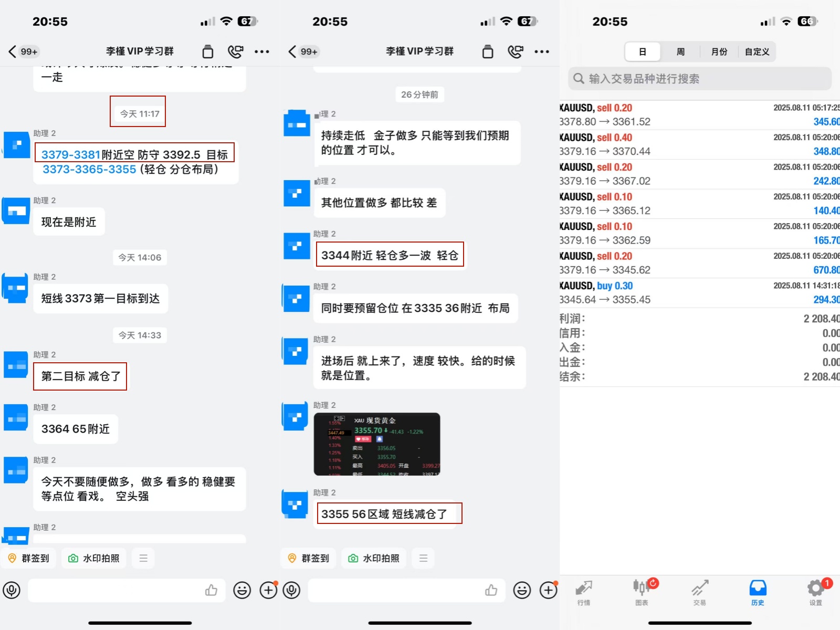The height and width of the screenshot is (630, 840).
Task: Switch to the 日 daily tab
Action: 642,51
